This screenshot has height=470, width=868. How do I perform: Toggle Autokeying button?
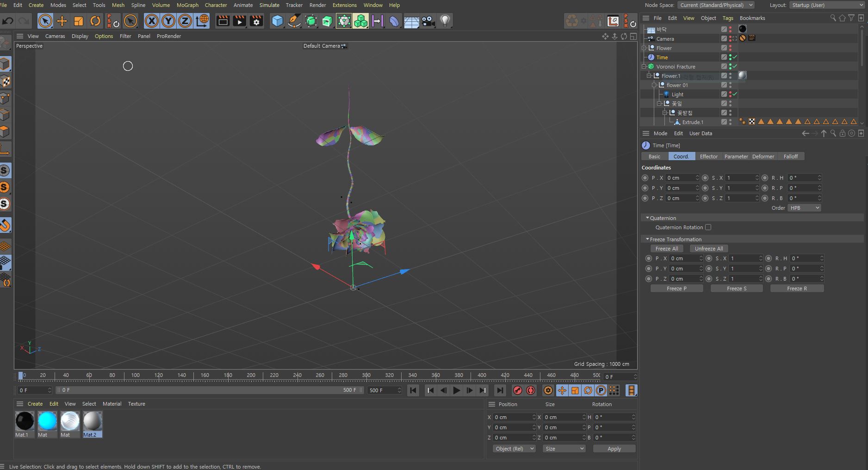[x=531, y=390]
